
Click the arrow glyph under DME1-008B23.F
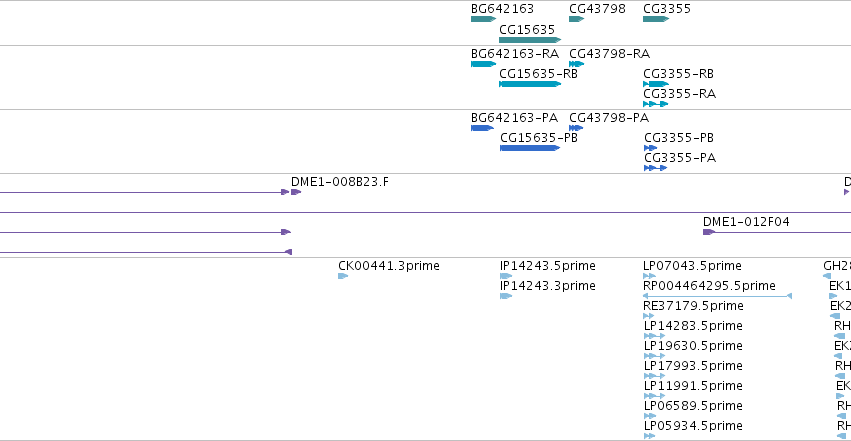coord(296,192)
